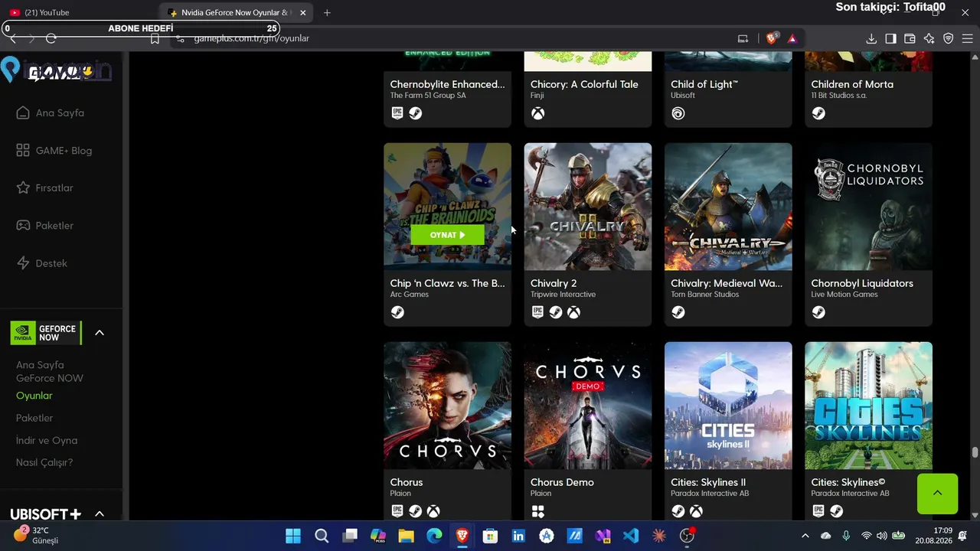Click the Xbox icon under Cities: Skylines II
Viewport: 980px width, 551px height.
[696, 511]
